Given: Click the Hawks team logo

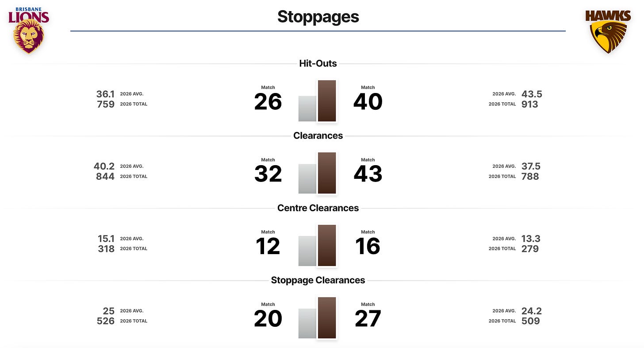Looking at the screenshot, I should [x=608, y=31].
